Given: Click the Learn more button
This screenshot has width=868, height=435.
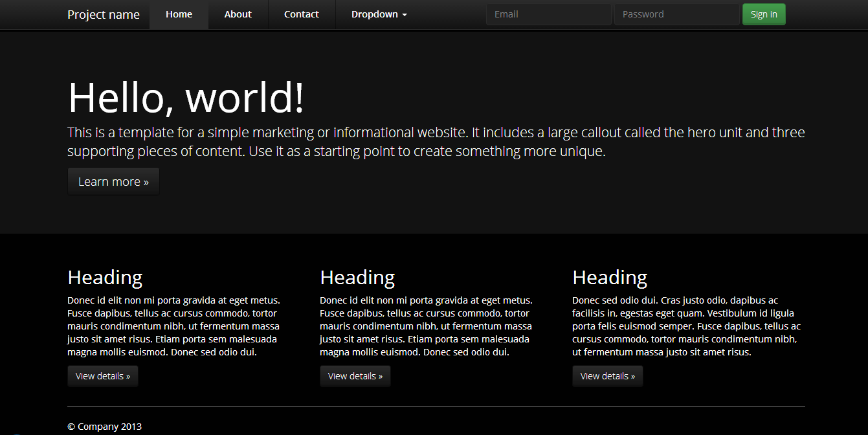Looking at the screenshot, I should [x=113, y=181].
